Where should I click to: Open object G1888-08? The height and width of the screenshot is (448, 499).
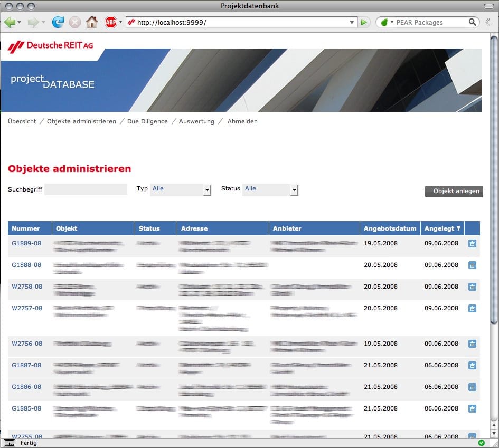(x=26, y=265)
